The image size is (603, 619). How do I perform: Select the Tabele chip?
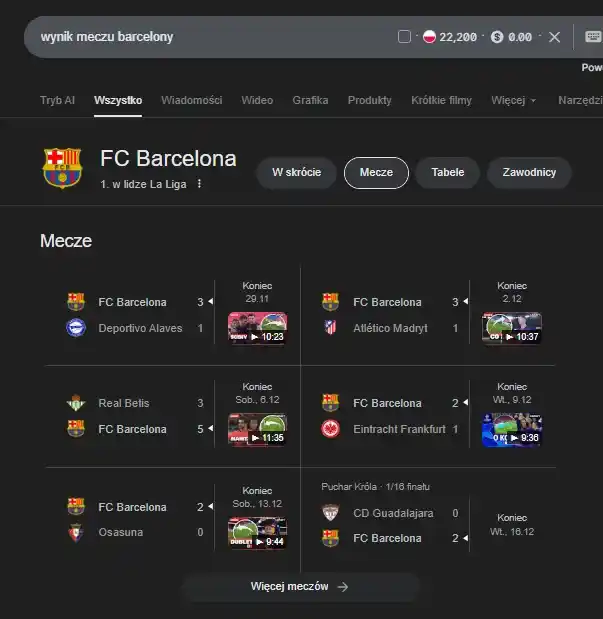pos(448,172)
